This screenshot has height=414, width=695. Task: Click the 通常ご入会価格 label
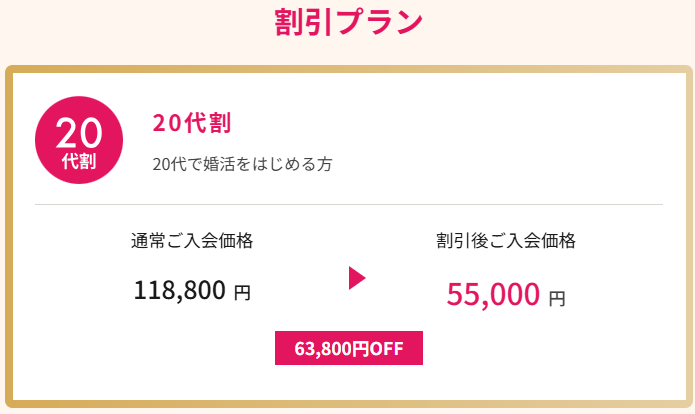coord(192,241)
